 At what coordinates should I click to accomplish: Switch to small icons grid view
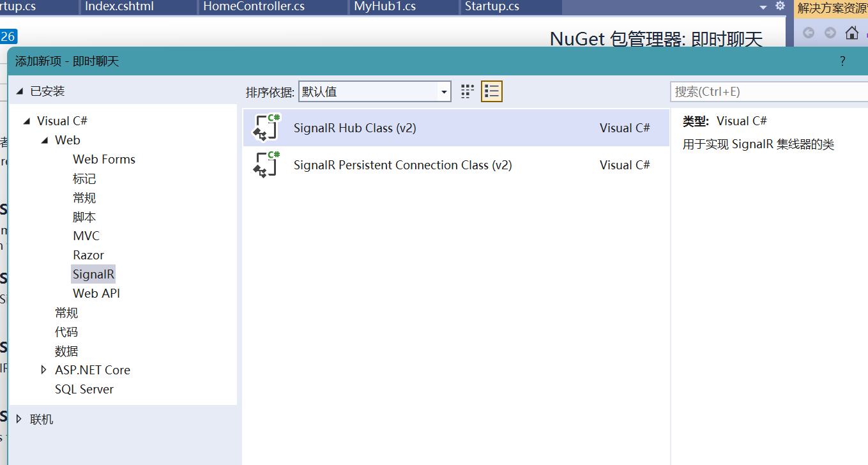(468, 91)
